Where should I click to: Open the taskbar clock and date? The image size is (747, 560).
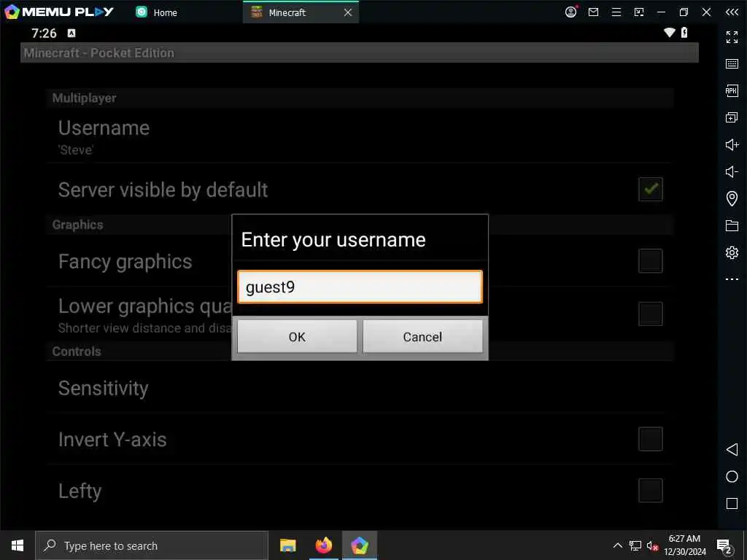point(684,545)
